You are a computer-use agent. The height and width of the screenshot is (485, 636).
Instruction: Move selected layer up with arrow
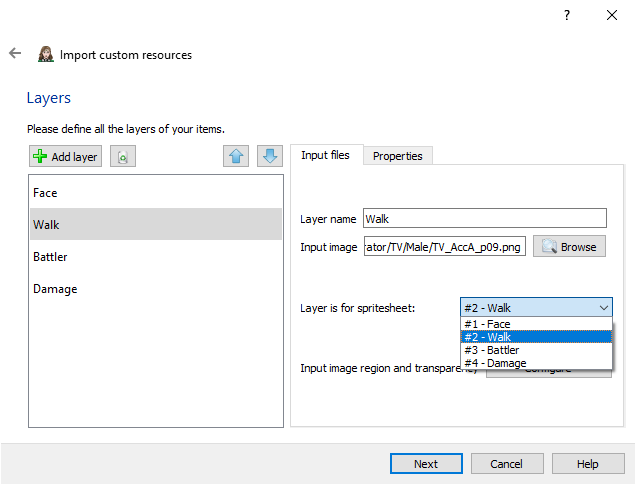(236, 157)
